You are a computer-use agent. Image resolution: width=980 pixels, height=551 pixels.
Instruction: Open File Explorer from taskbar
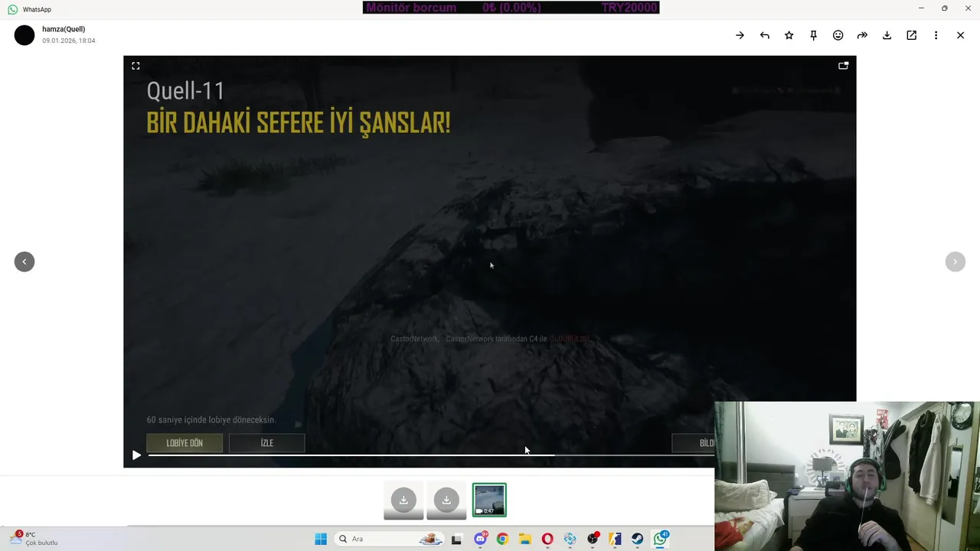[x=525, y=539]
